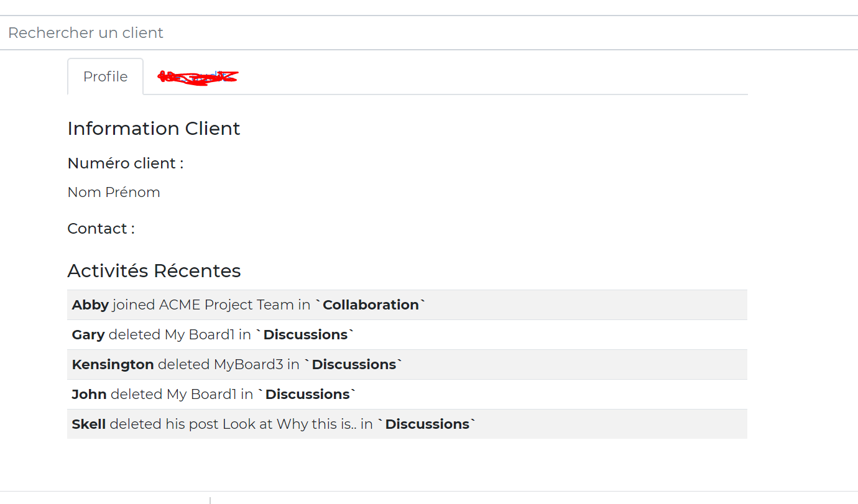Click the 'Activités Récentes' heading
The height and width of the screenshot is (504, 858).
click(154, 271)
